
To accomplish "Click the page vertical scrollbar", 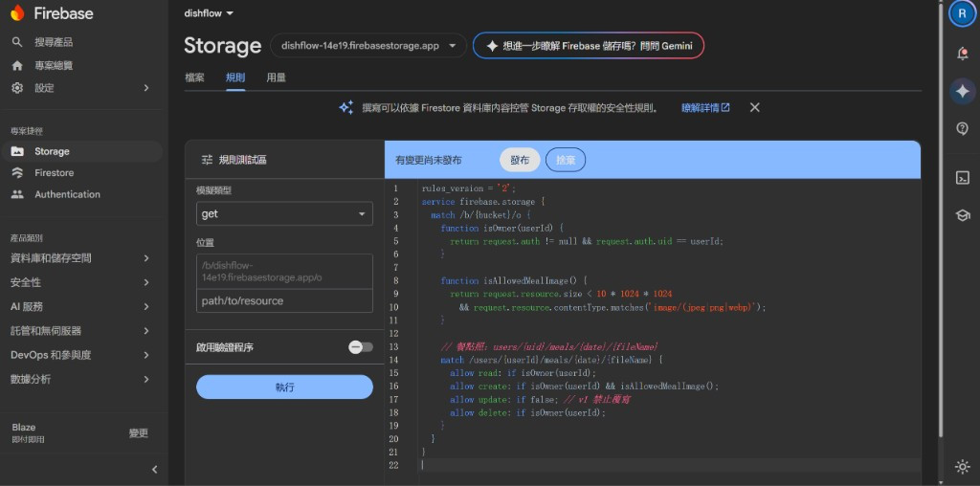I will tap(942, 219).
